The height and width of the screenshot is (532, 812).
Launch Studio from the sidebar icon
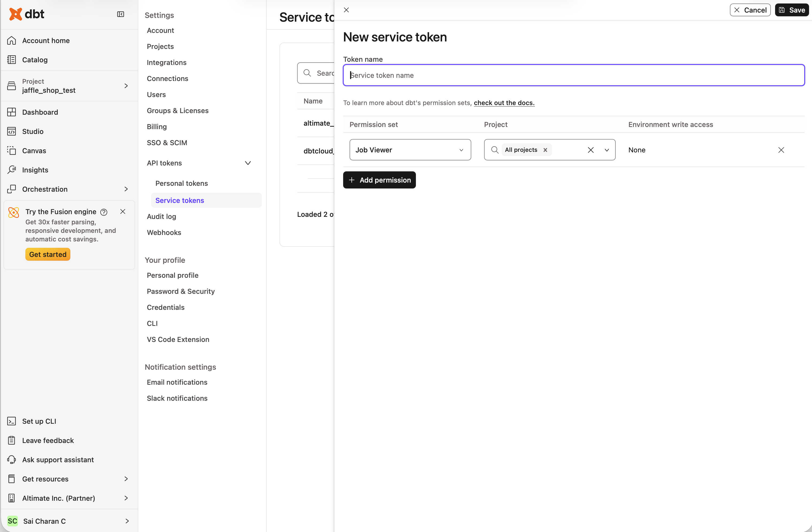[x=12, y=131]
